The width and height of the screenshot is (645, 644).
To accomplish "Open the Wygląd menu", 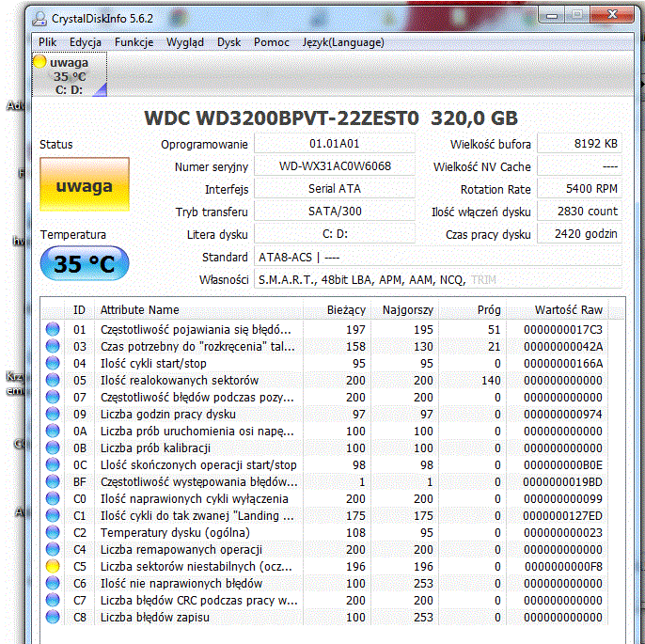I will [184, 42].
